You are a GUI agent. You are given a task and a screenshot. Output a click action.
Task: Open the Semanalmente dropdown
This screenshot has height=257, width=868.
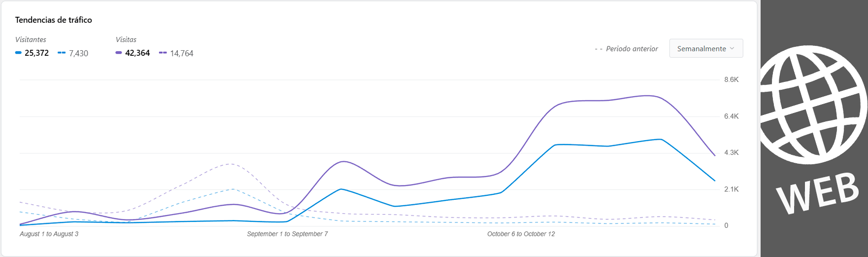[x=705, y=48]
